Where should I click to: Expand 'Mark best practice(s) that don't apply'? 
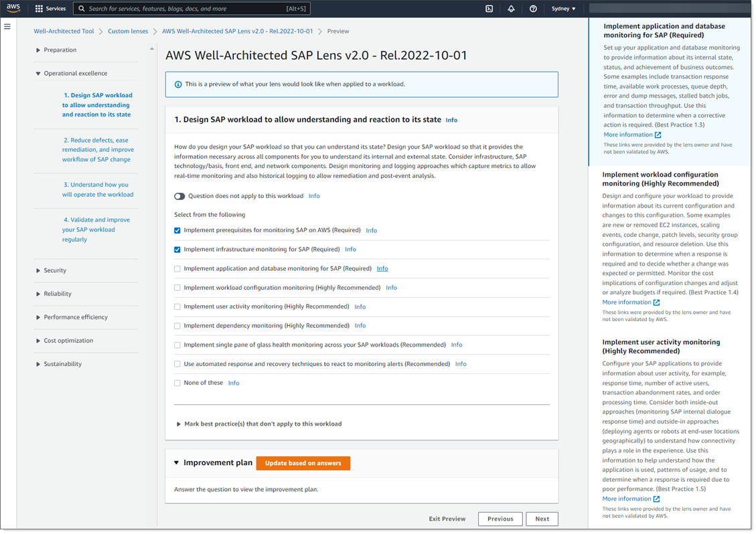[178, 424]
